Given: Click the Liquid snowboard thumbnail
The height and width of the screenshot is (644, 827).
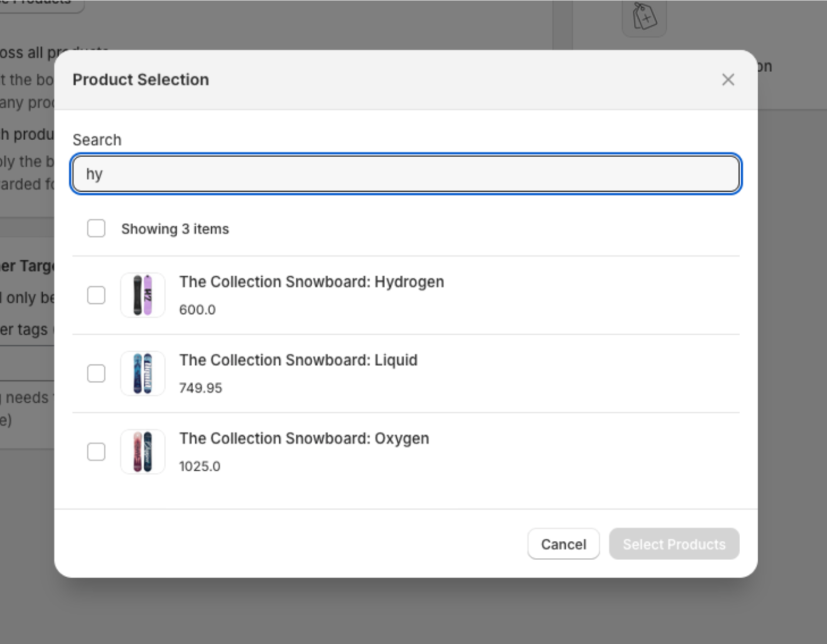Looking at the screenshot, I should pyautogui.click(x=143, y=374).
